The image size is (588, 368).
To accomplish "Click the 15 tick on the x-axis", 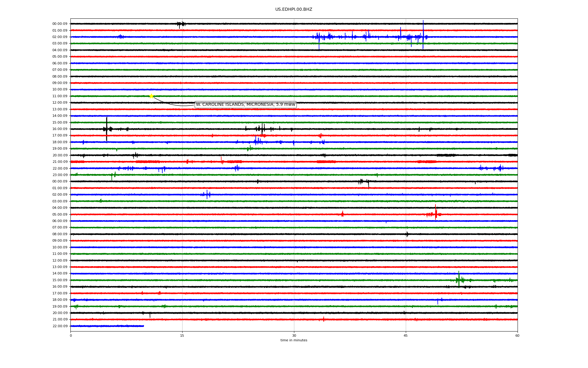I will pyautogui.click(x=182, y=335).
